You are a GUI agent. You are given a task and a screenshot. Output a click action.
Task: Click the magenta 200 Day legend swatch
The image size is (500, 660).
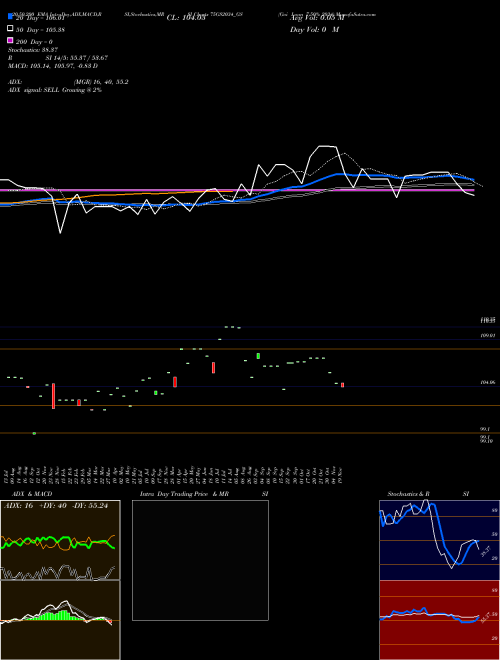pyautogui.click(x=10, y=40)
